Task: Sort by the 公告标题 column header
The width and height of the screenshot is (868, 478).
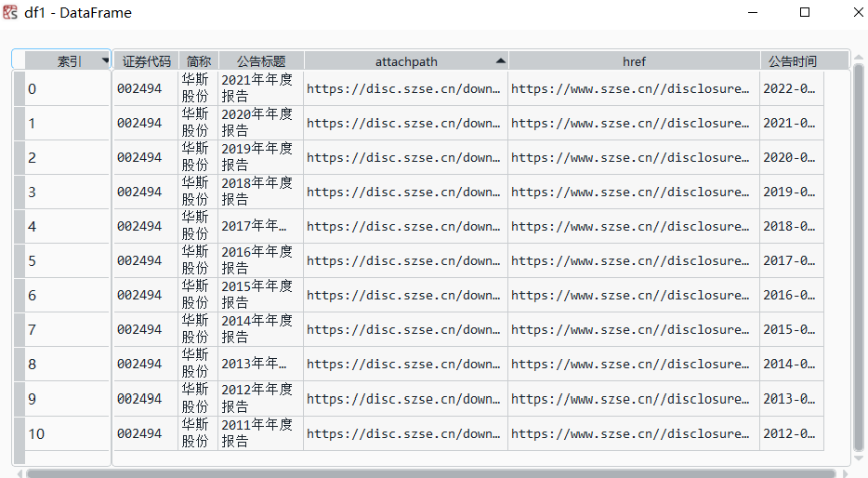Action: pyautogui.click(x=261, y=61)
